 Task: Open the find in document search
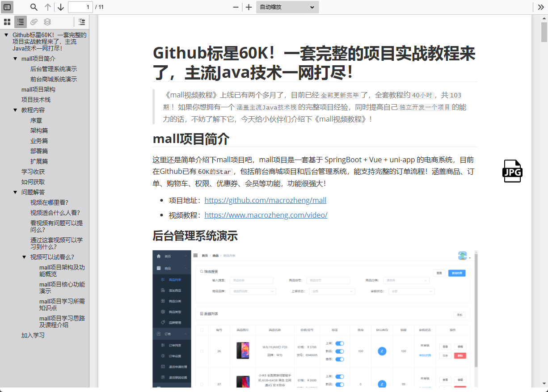coord(34,7)
